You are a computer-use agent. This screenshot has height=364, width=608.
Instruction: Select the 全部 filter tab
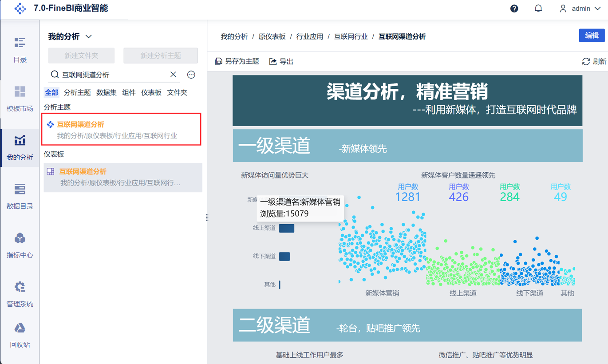click(51, 92)
